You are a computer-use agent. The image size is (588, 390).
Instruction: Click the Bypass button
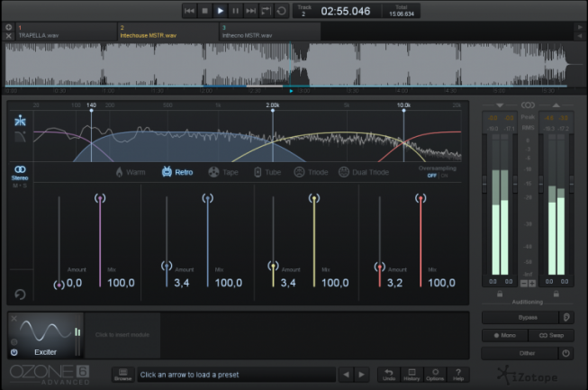[520, 317]
